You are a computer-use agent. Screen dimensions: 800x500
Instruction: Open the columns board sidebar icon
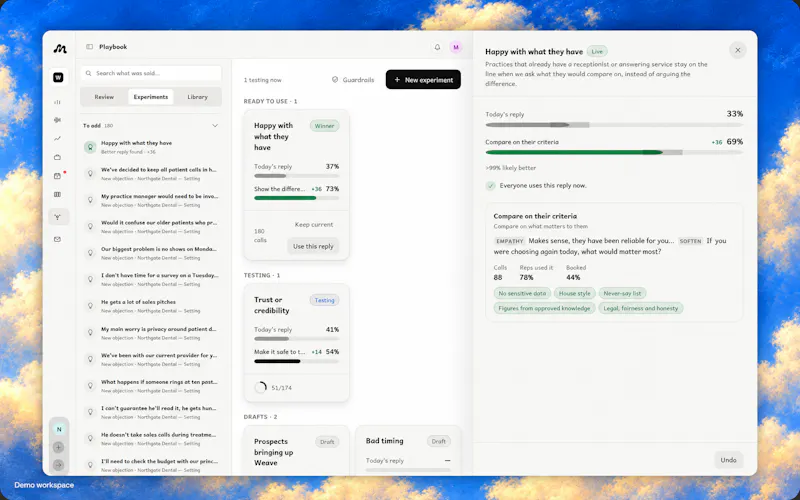click(x=58, y=194)
